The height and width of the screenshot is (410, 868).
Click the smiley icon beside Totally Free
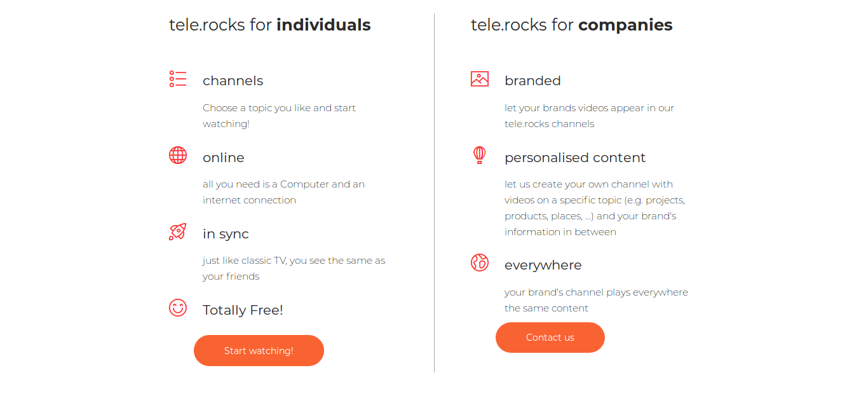tap(178, 308)
